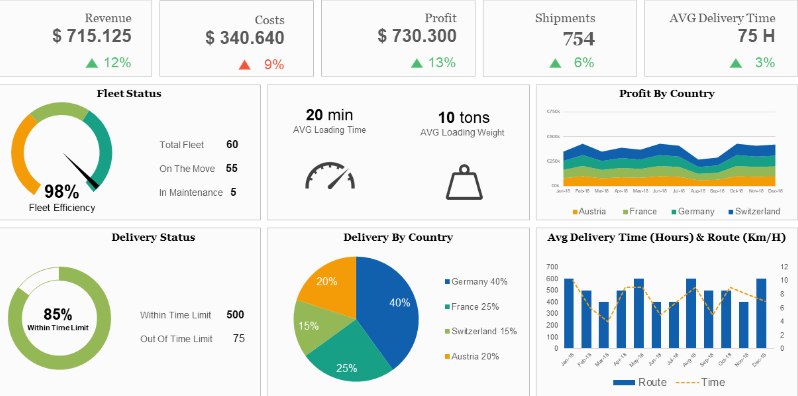Click the green up triangle in Profit card
The width and height of the screenshot is (798, 396).
(417, 63)
